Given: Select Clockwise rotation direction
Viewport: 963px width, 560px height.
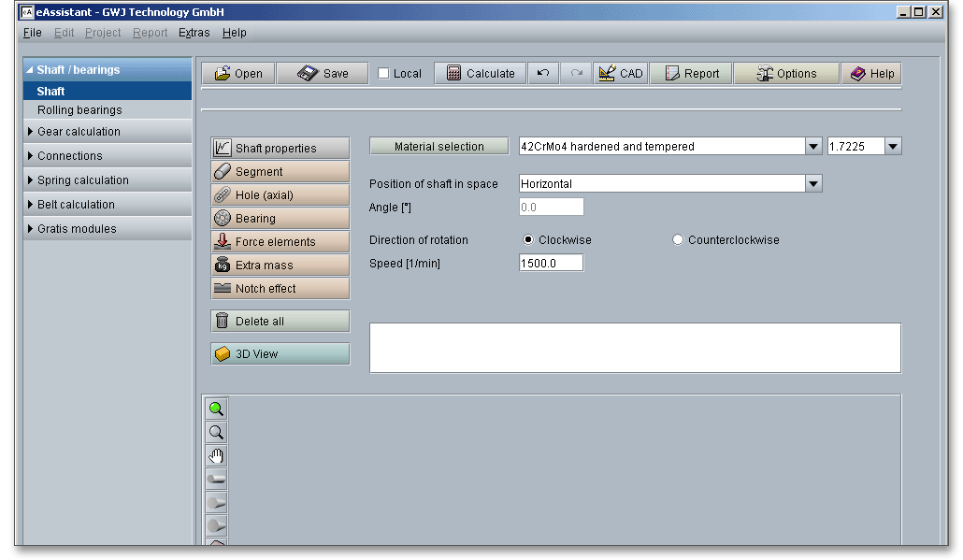Looking at the screenshot, I should 529,240.
